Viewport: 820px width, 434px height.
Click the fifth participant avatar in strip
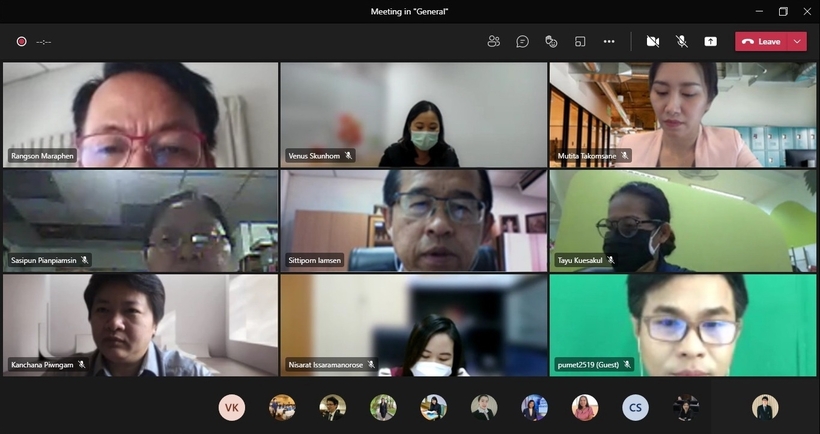(x=434, y=408)
